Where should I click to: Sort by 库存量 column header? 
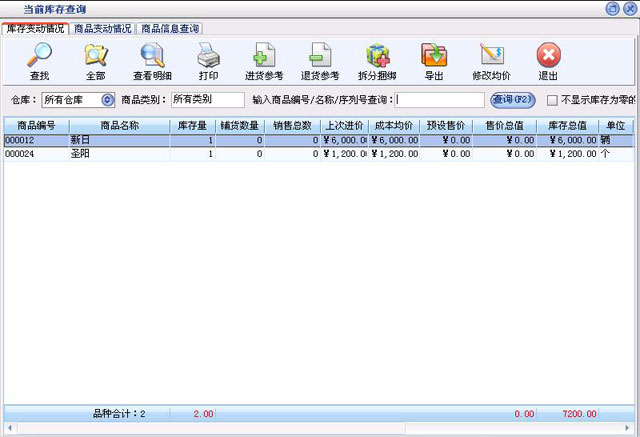192,127
